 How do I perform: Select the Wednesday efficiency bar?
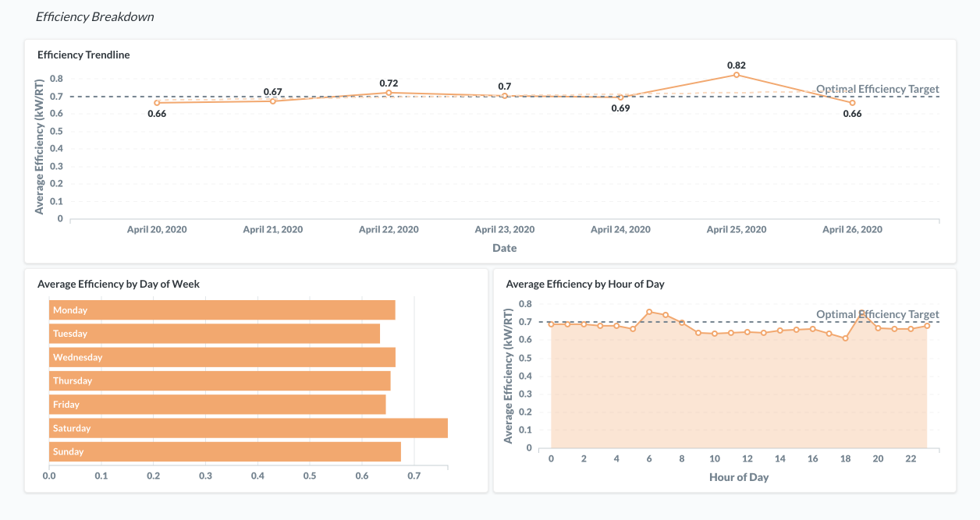(222, 357)
